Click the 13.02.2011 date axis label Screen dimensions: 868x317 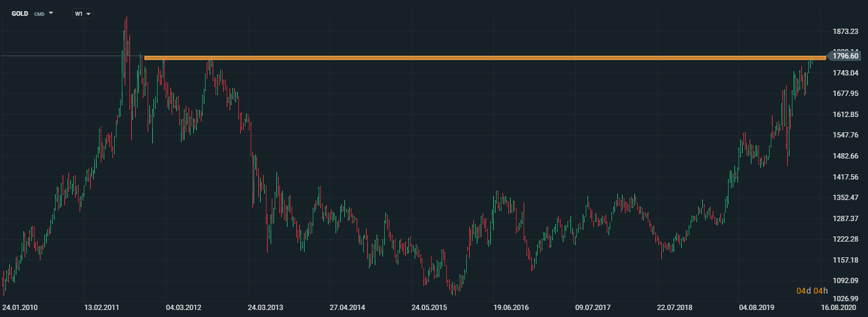point(101,306)
